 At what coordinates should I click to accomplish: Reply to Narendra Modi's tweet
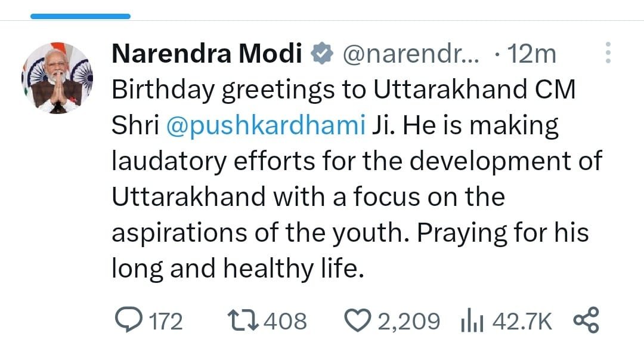[126, 321]
